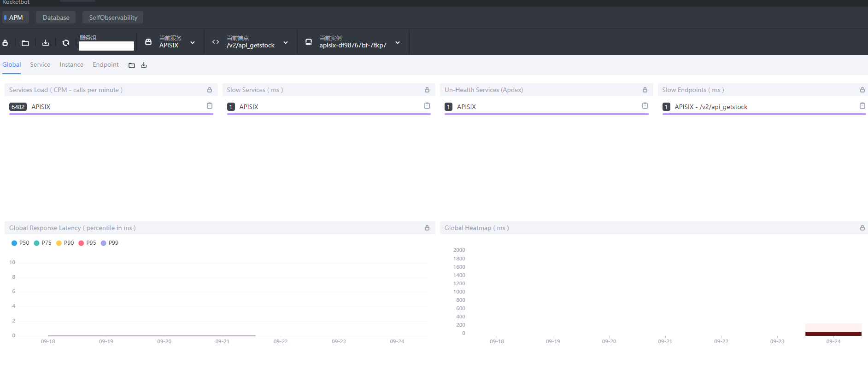Copy APISIX name in Un-Health Services
Image resolution: width=868 pixels, height=369 pixels.
coord(645,106)
